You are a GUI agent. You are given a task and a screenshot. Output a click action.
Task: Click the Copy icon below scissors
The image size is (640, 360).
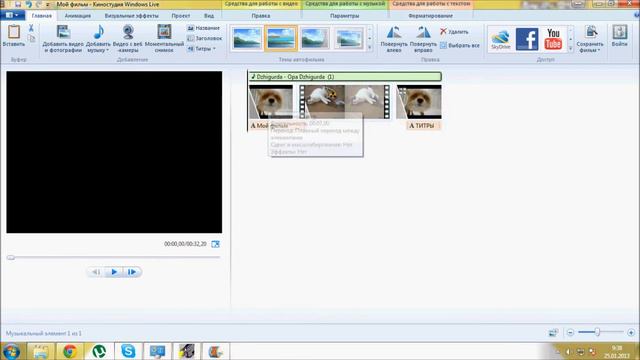(31, 39)
